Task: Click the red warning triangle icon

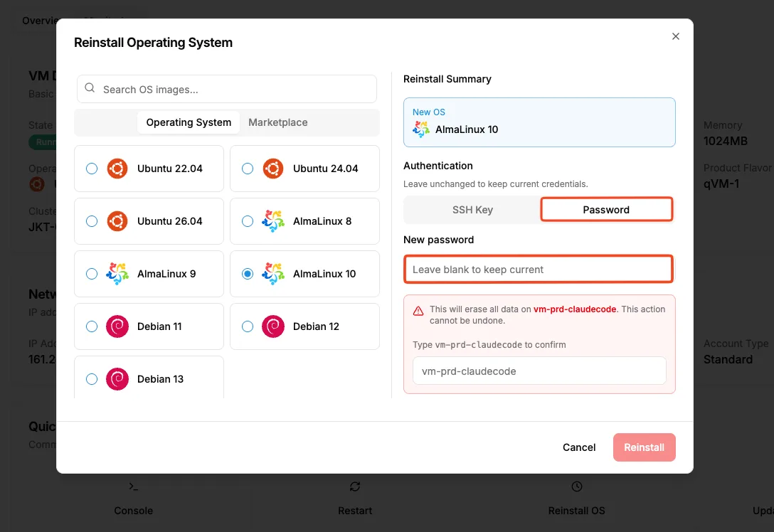Action: coord(418,311)
